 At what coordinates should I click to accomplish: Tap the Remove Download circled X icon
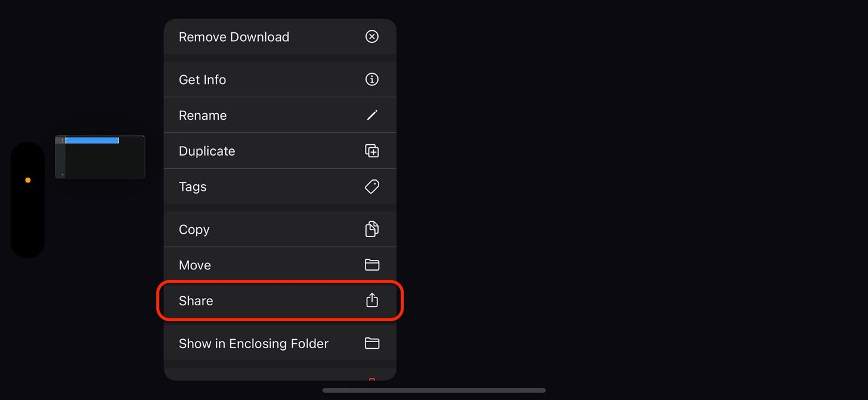click(371, 36)
